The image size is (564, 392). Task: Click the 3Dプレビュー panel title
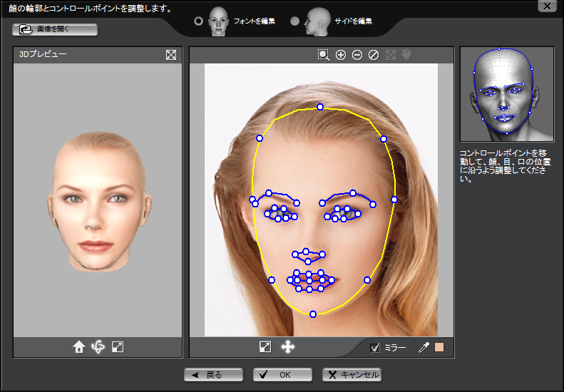point(43,54)
